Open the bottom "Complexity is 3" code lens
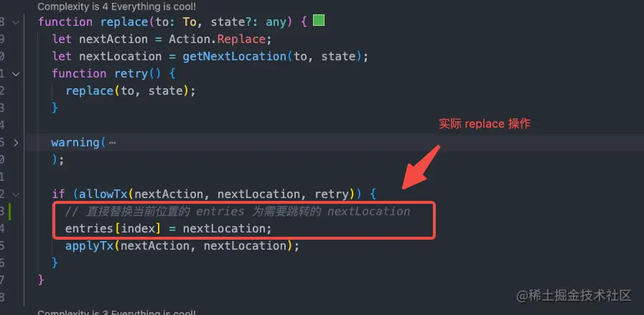Screen dimensions: 644x315 (x=116, y=312)
